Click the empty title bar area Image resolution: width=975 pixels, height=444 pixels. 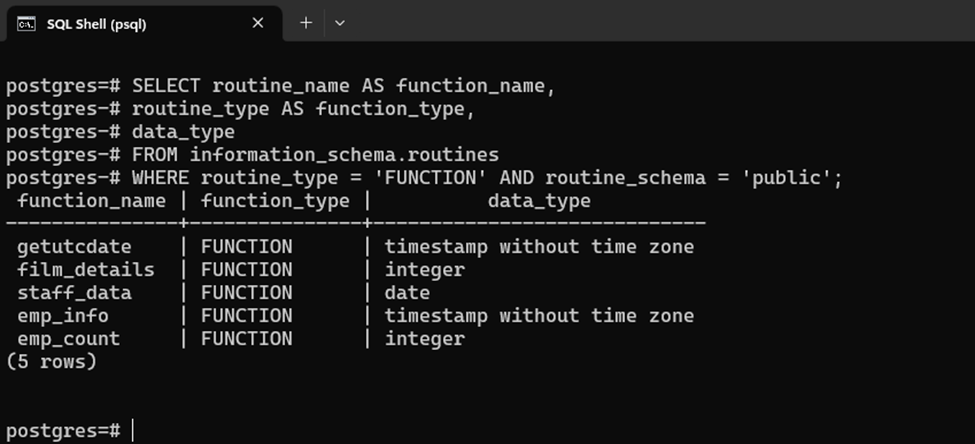coord(650,22)
